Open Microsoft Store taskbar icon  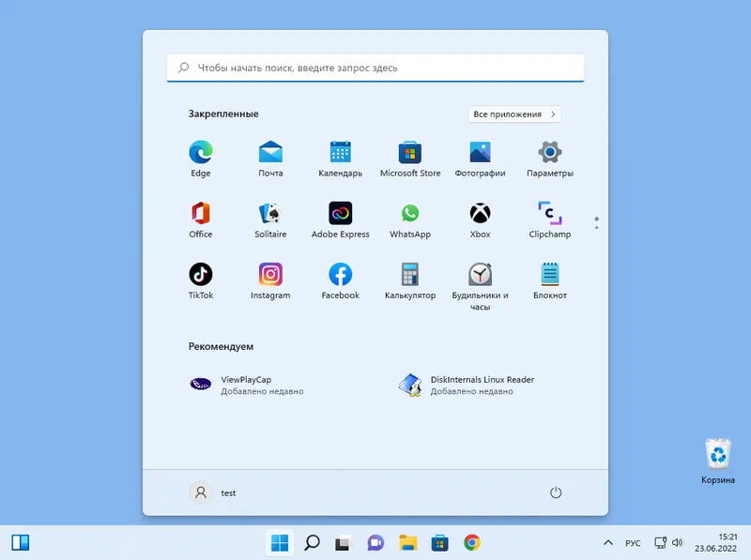(x=439, y=543)
